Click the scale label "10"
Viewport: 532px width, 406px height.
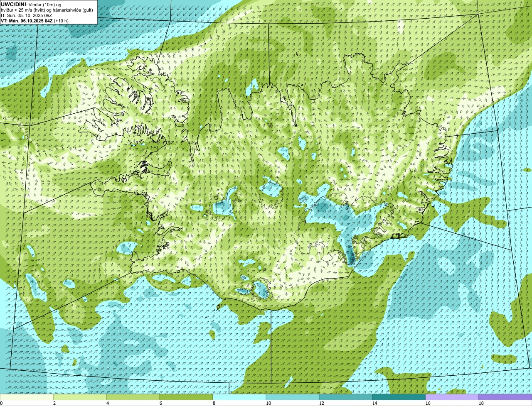(268, 403)
